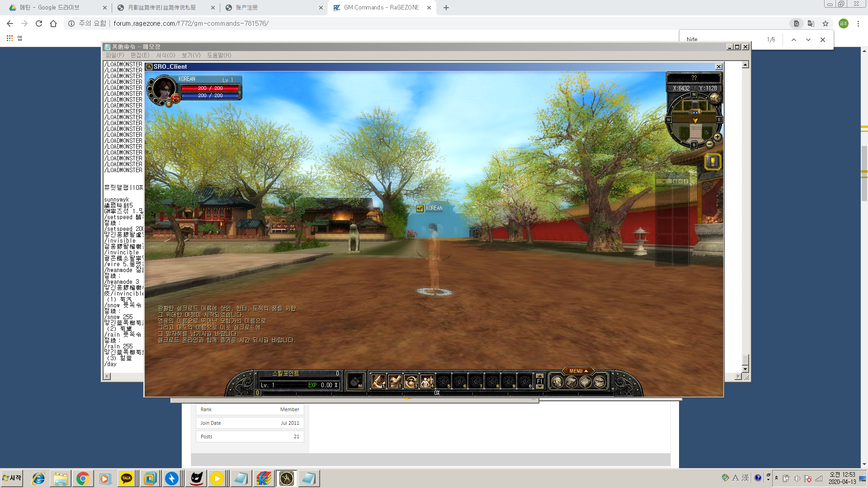Viewport: 868px width, 488px height.
Task: Go to next find-in-page result
Action: [x=808, y=40]
